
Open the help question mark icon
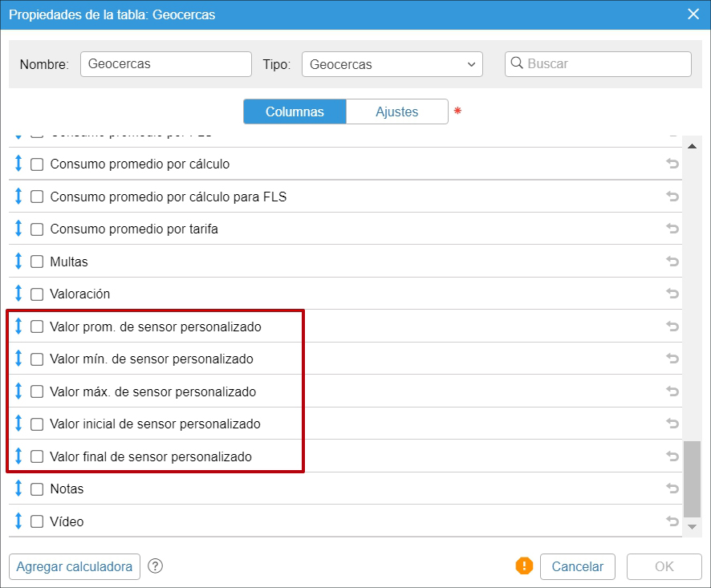click(155, 566)
